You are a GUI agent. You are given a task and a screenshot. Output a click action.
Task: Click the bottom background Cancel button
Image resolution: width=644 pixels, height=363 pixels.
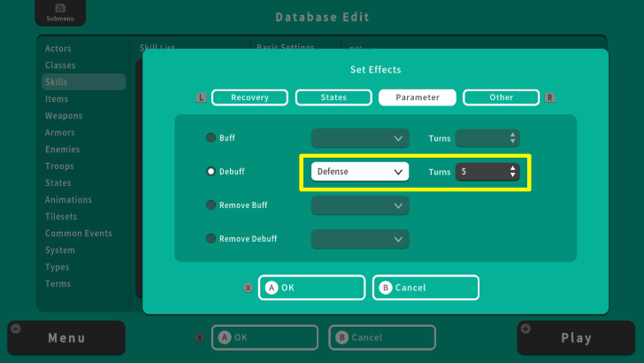tap(382, 338)
